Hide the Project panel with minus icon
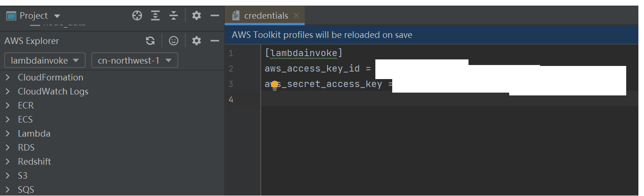The height and width of the screenshot is (196, 644). coord(215,16)
